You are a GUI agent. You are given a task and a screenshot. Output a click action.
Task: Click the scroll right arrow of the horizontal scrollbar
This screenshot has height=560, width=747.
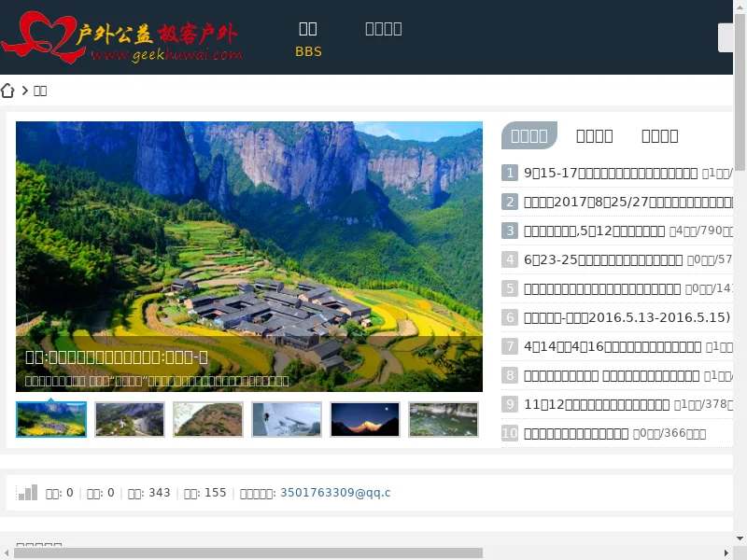(726, 553)
